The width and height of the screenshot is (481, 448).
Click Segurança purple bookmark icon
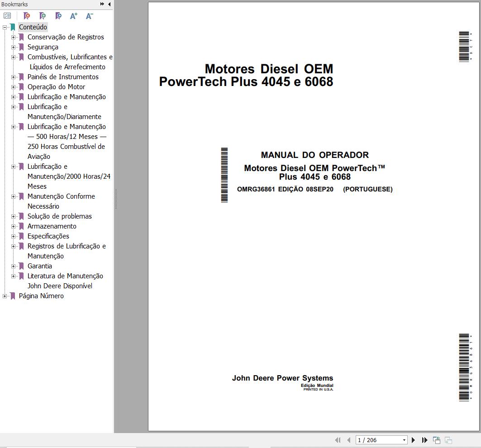click(21, 47)
